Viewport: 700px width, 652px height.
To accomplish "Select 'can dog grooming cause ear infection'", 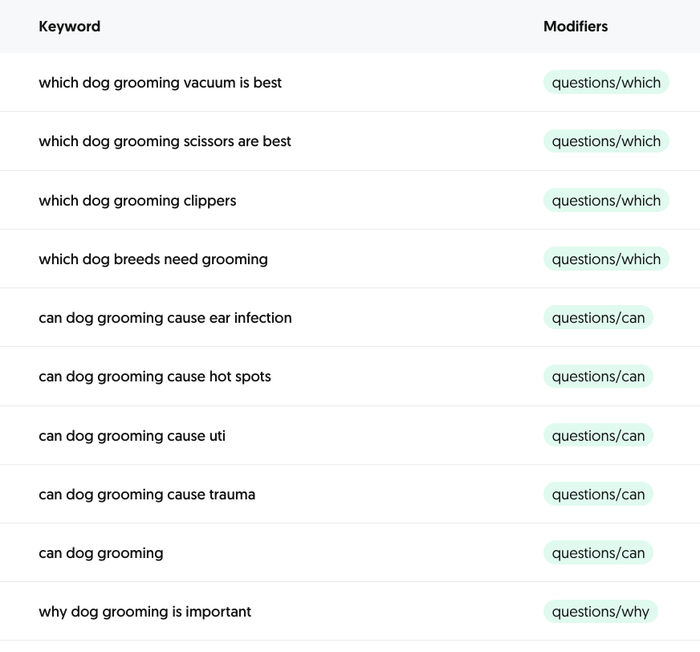I will (165, 318).
